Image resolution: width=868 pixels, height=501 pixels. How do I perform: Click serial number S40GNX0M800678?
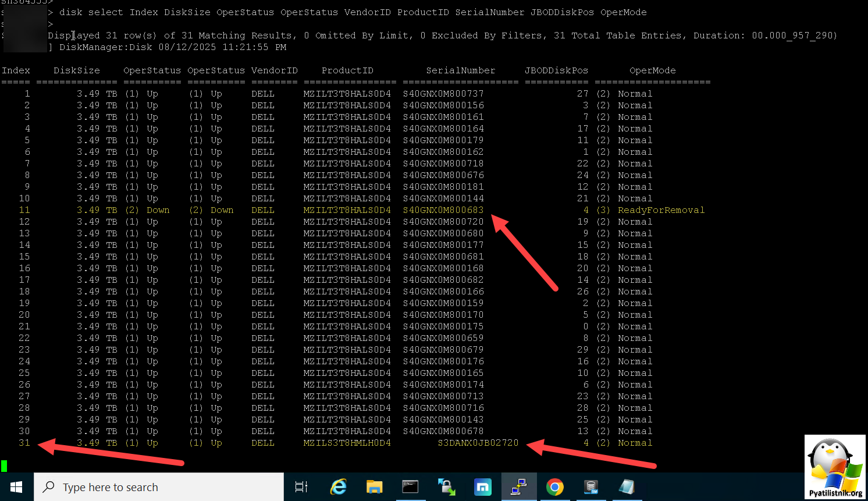coord(443,431)
